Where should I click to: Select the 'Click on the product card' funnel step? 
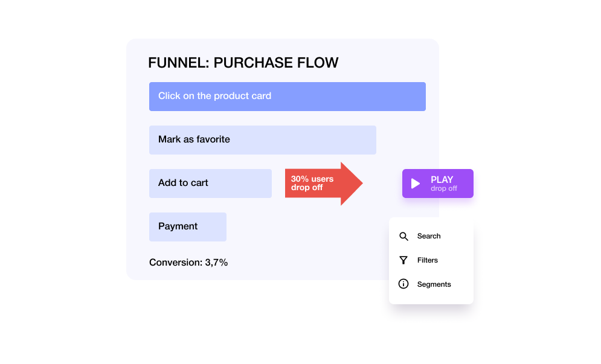[x=287, y=97]
